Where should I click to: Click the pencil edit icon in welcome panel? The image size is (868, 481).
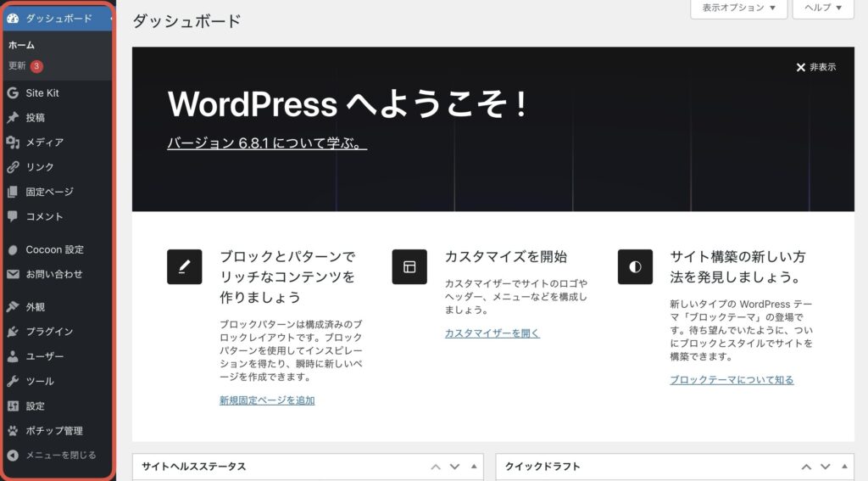point(184,266)
